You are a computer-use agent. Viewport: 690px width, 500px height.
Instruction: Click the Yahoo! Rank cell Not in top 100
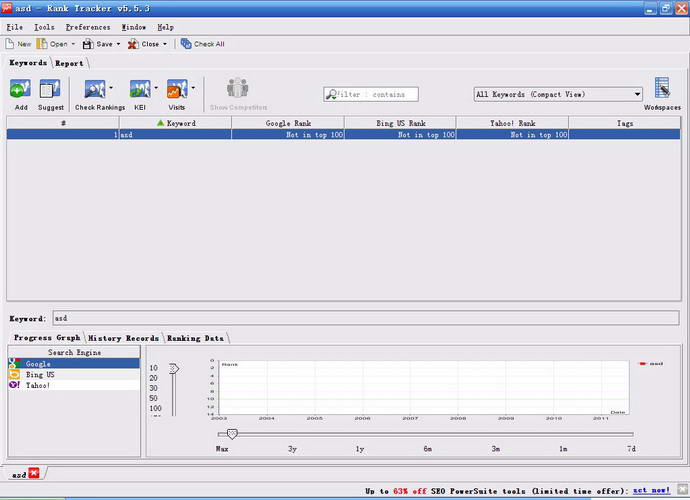point(513,135)
